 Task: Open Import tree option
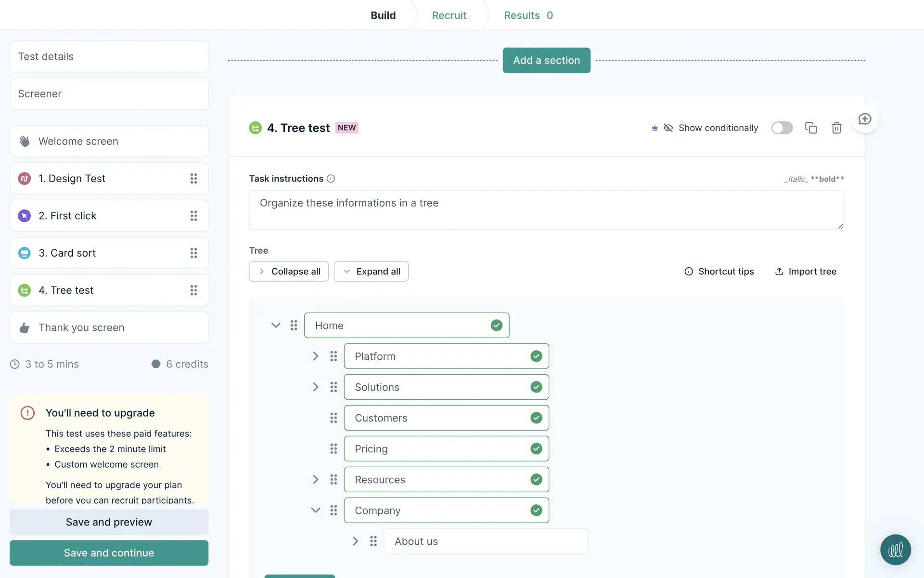point(806,272)
